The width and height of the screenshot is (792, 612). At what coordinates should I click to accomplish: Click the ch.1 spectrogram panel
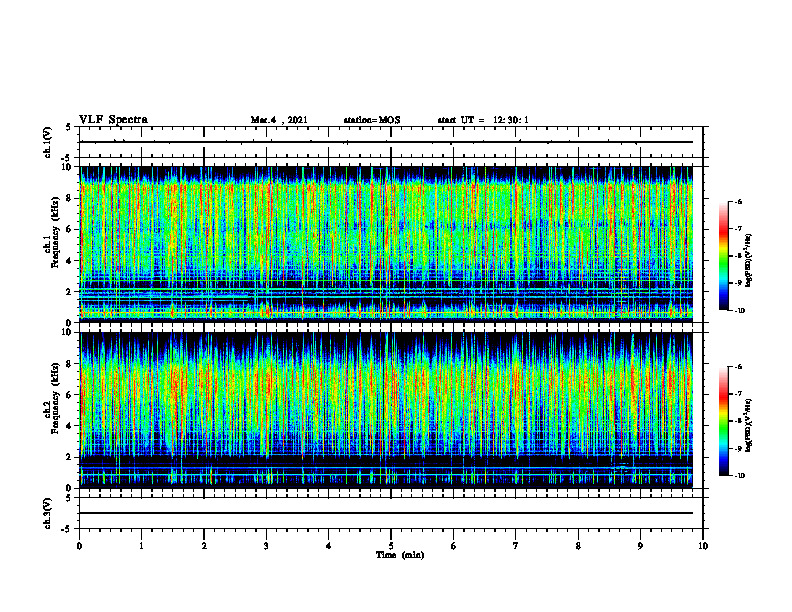click(x=386, y=244)
